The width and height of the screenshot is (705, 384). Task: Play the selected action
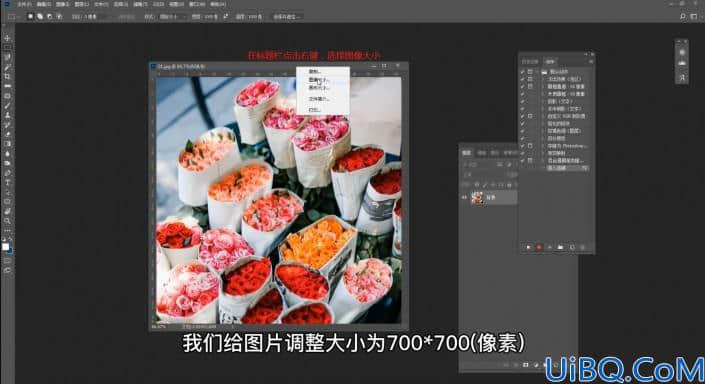click(549, 247)
